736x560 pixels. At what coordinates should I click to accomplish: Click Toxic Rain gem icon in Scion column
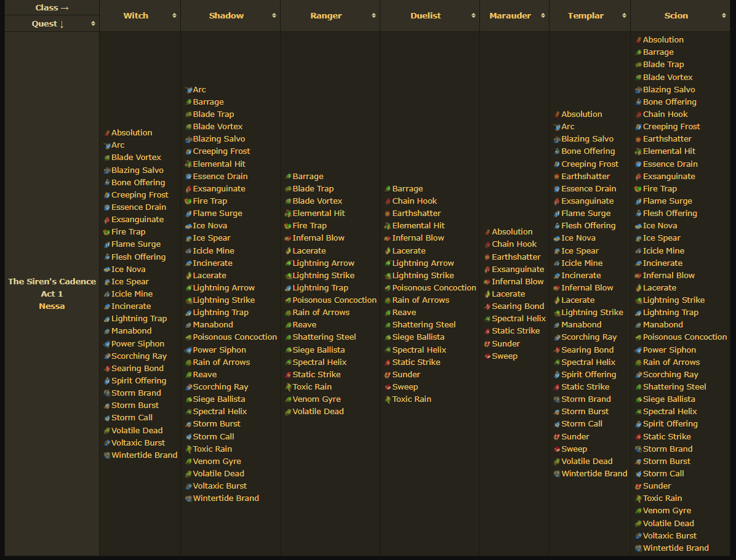638,498
